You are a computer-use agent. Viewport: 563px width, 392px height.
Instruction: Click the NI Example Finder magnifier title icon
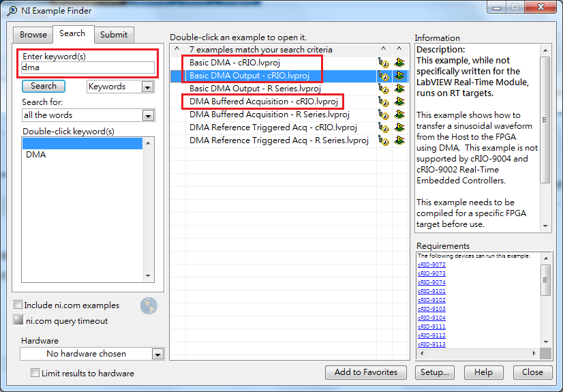12,11
